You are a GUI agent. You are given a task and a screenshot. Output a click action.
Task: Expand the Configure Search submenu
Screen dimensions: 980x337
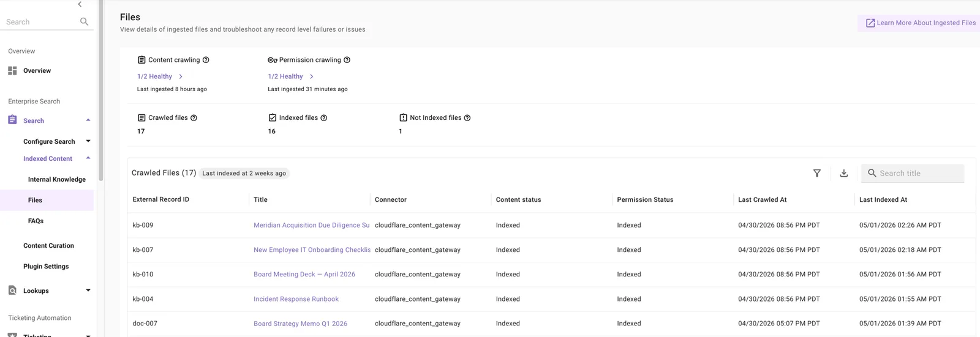click(88, 141)
